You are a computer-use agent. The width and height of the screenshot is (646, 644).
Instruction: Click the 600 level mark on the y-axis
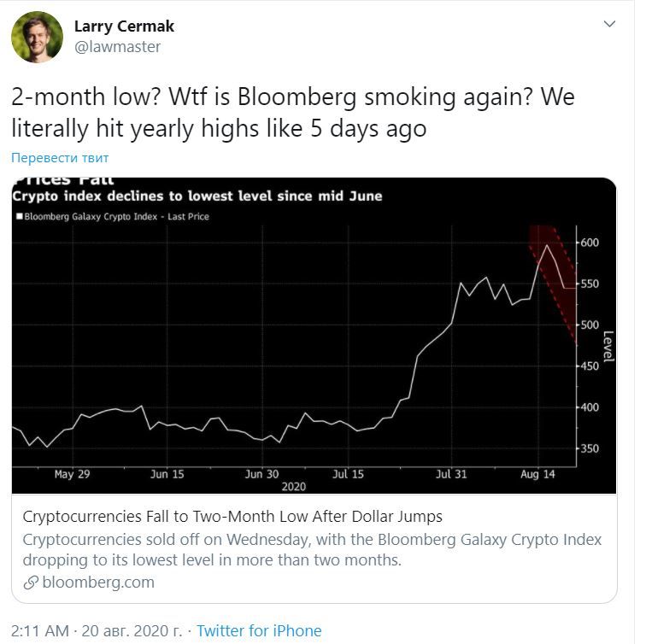pyautogui.click(x=591, y=243)
